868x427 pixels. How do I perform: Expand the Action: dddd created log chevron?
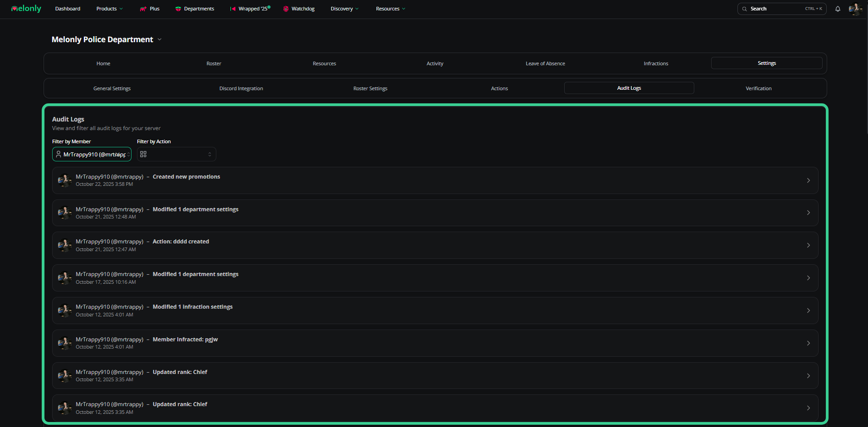[x=808, y=245]
